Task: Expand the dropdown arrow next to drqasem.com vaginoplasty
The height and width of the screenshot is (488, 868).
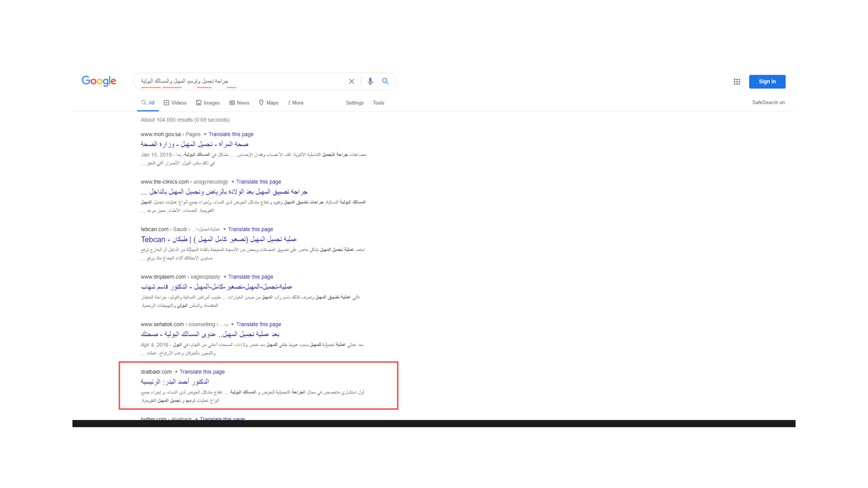Action: pyautogui.click(x=225, y=277)
